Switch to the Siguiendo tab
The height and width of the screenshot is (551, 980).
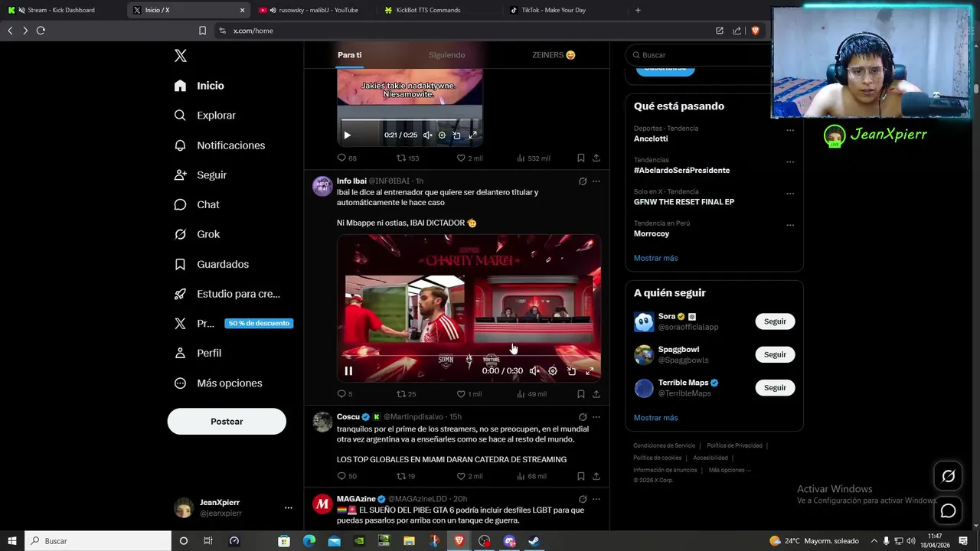point(446,55)
